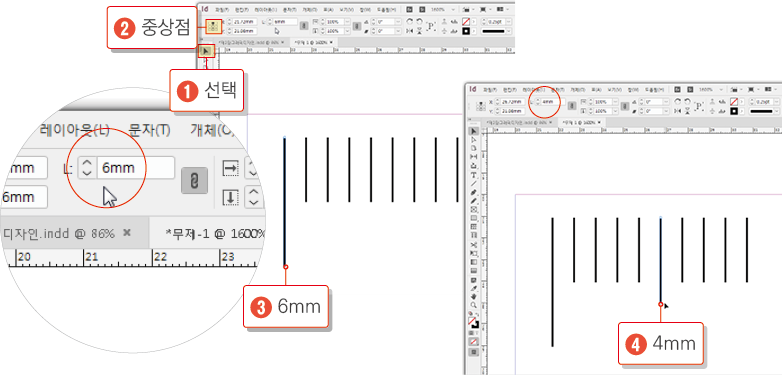Toggle scale constrain link in right window
This screenshot has height=375, width=782.
tap(625, 106)
